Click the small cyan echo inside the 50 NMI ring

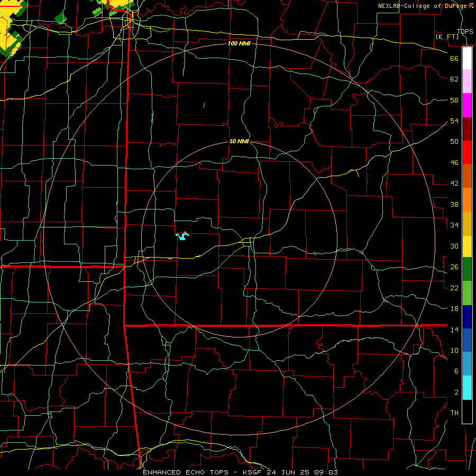coord(182,236)
